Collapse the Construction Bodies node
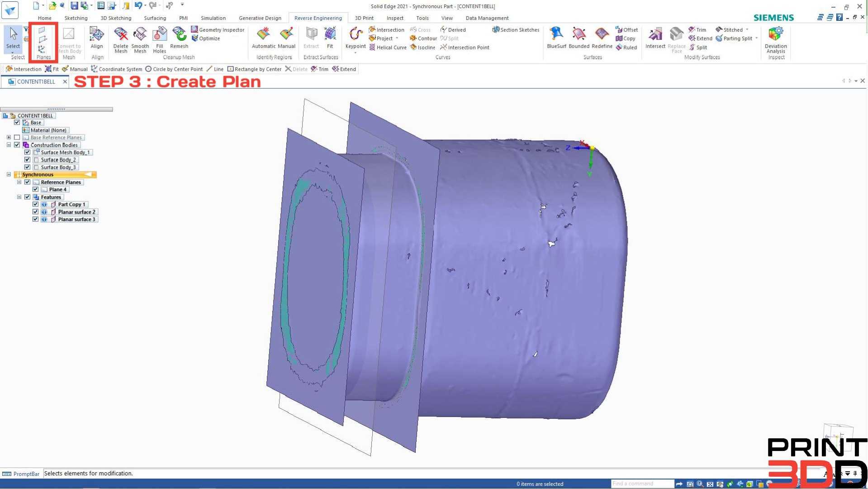The image size is (868, 489). pyautogui.click(x=9, y=145)
